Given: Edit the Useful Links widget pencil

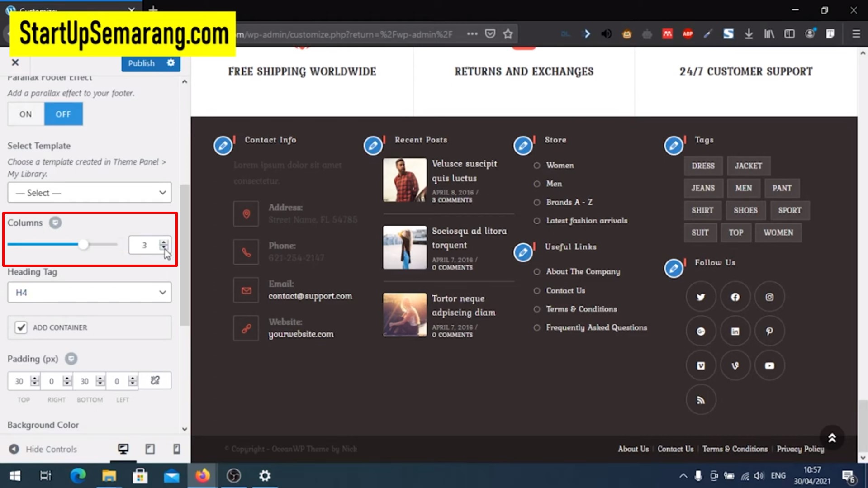Looking at the screenshot, I should 523,252.
